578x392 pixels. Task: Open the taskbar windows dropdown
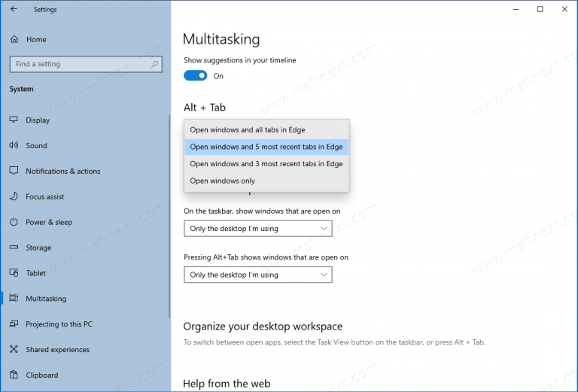coord(258,229)
